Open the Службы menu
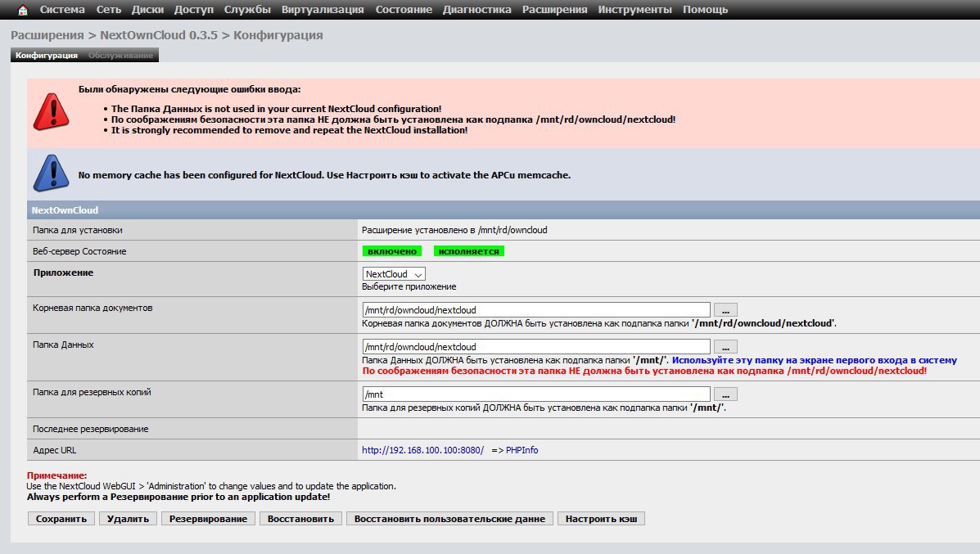This screenshot has width=980, height=554. 247,9
